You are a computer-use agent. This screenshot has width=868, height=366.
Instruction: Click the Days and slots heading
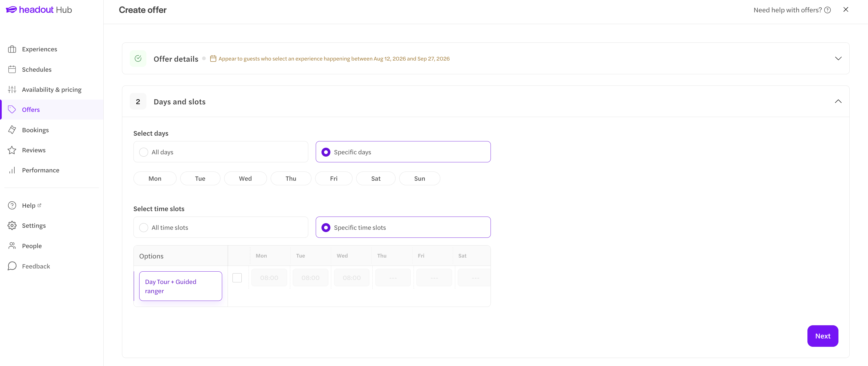click(180, 102)
